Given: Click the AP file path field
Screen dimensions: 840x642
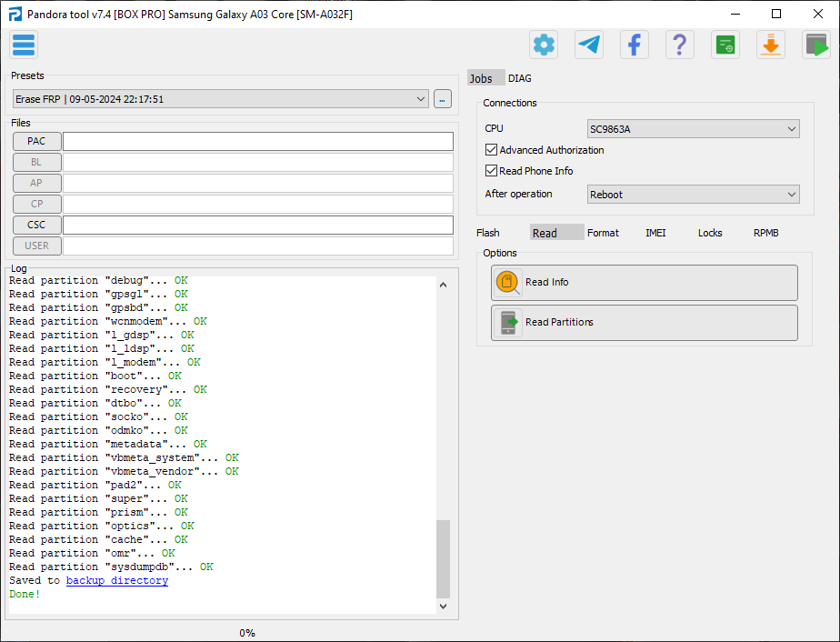Looking at the screenshot, I should coord(257,184).
